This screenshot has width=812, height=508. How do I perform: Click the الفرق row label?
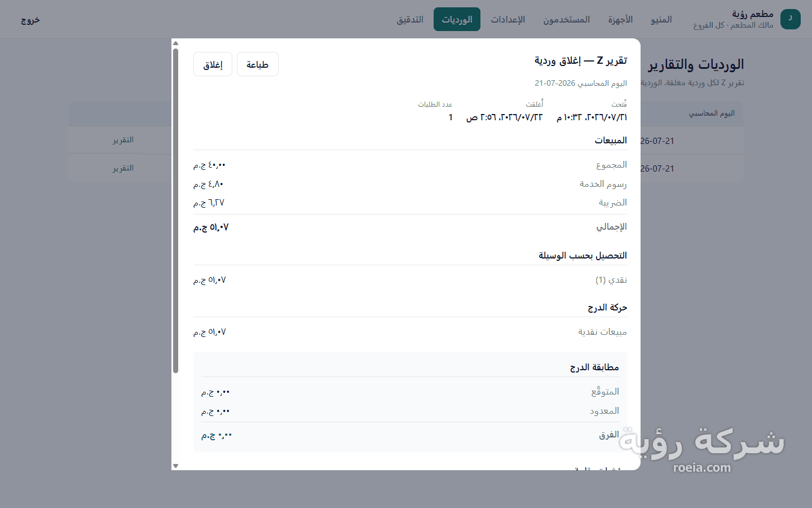(609, 435)
